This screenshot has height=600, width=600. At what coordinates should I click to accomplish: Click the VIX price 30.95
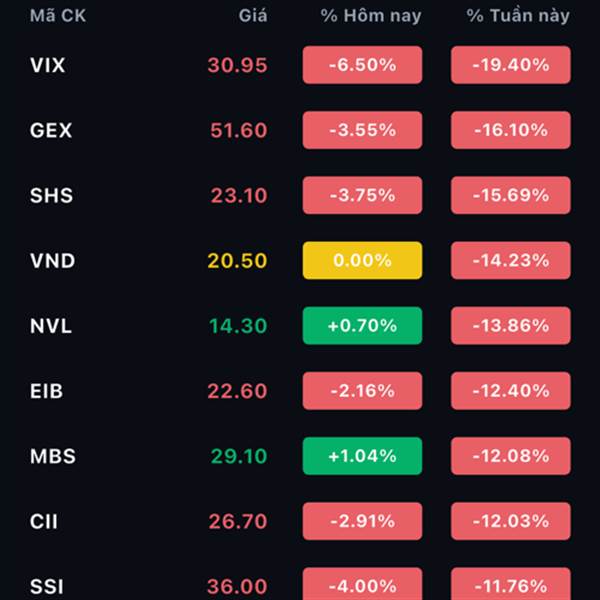coord(238,65)
